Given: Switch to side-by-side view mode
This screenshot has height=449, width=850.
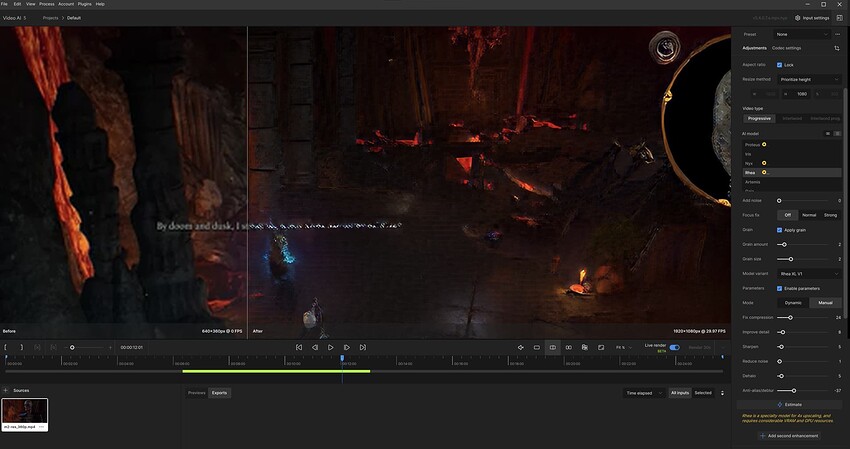Looking at the screenshot, I should click(x=569, y=347).
